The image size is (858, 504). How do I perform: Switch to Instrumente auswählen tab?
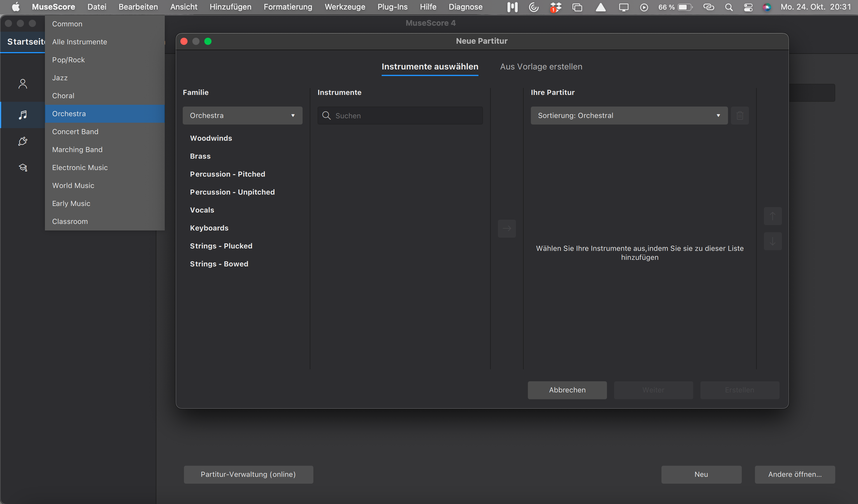(x=430, y=67)
